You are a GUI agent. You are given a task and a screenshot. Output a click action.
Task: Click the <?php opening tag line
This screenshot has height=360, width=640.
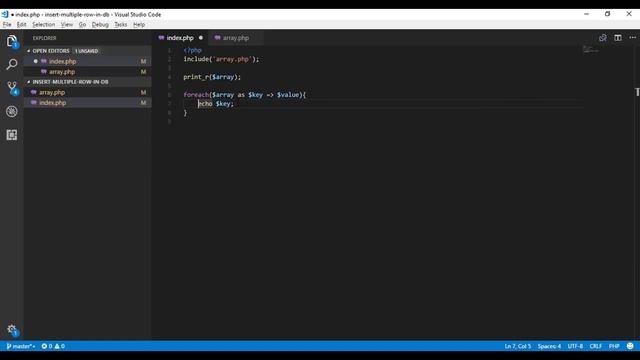click(193, 50)
